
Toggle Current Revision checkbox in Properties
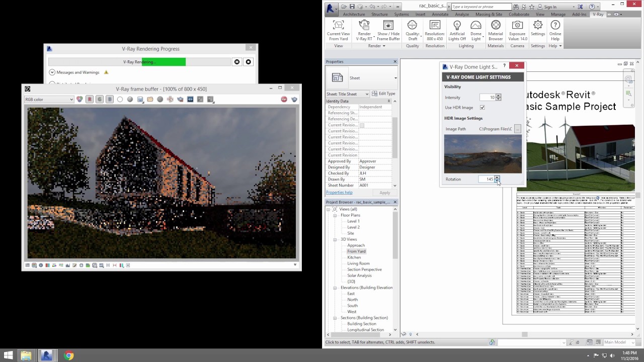(362, 125)
